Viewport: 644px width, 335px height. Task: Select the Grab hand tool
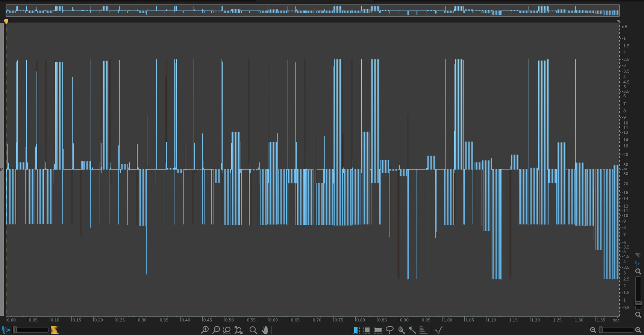point(265,330)
